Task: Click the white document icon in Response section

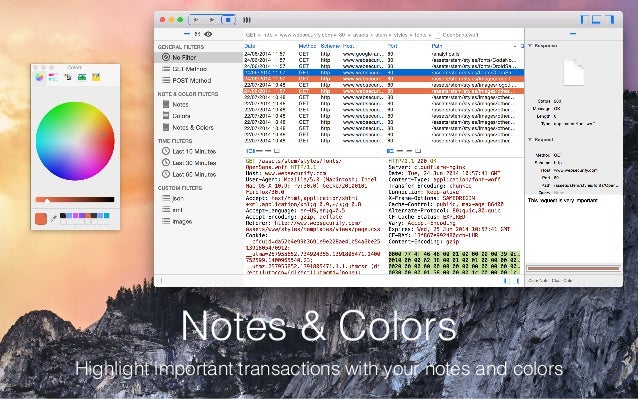Action: (x=573, y=72)
